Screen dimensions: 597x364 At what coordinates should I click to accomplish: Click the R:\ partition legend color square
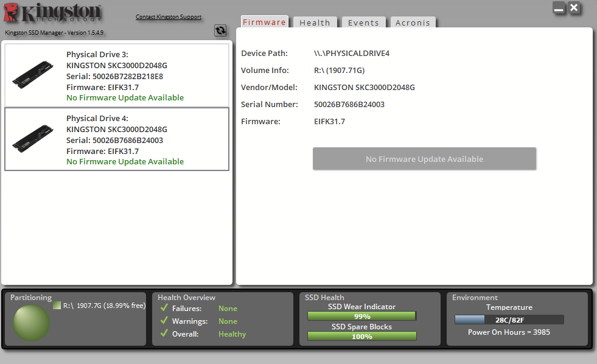coord(57,306)
